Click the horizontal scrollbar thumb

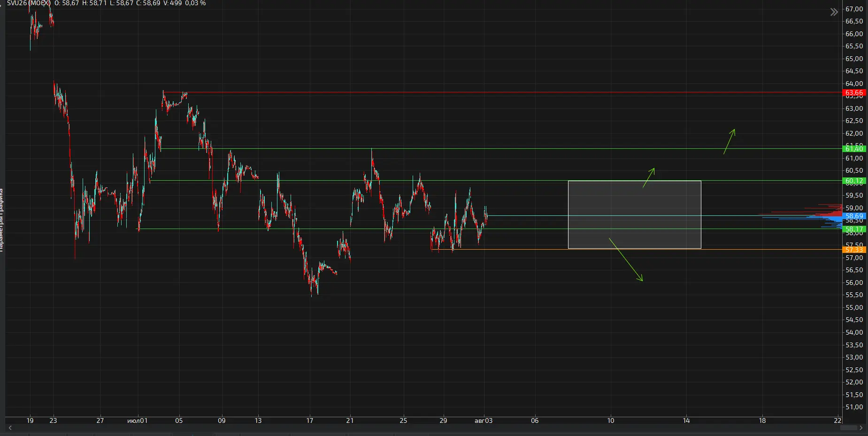coord(848,428)
